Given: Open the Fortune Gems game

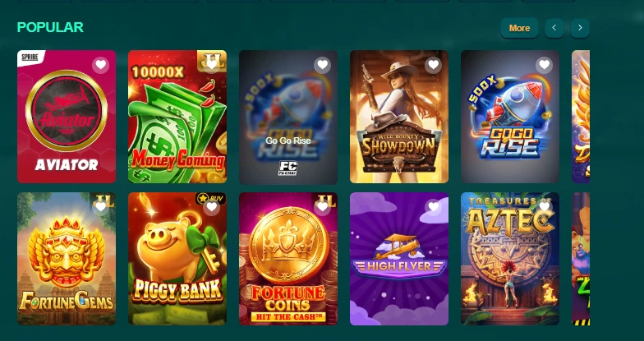Looking at the screenshot, I should [67, 259].
